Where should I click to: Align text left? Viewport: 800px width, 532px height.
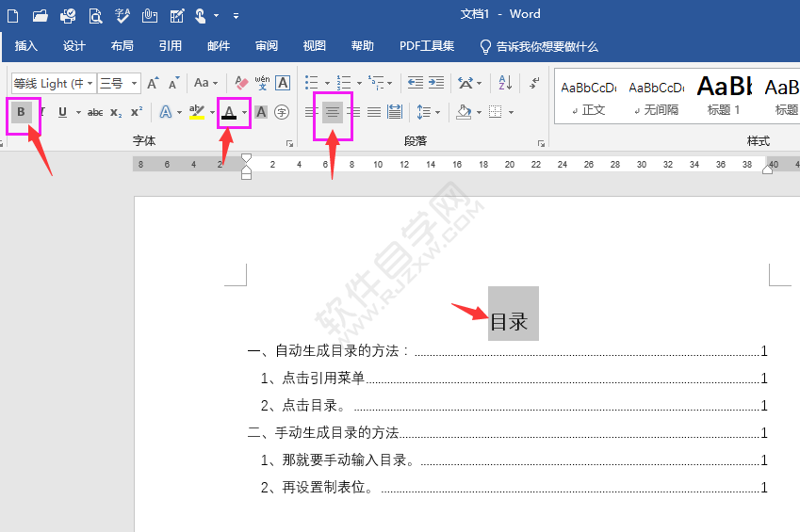(311, 112)
